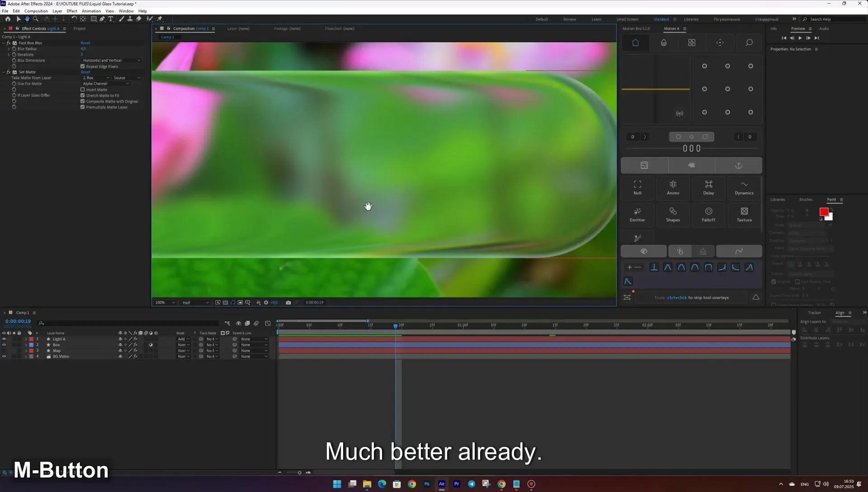Viewport: 868px width, 492px height.
Task: Reset the Fast Box Blur effect
Action: (85, 43)
